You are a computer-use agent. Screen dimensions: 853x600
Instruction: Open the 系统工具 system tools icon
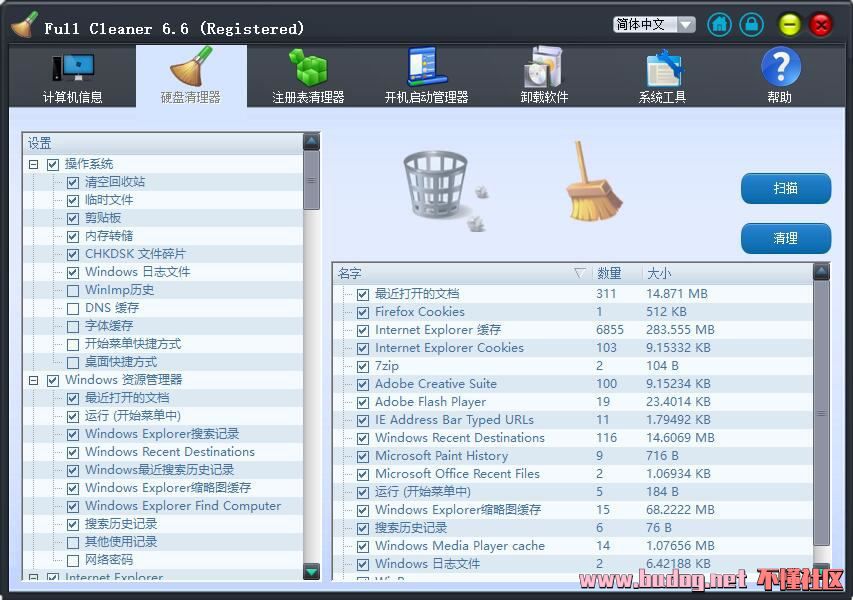[x=662, y=69]
